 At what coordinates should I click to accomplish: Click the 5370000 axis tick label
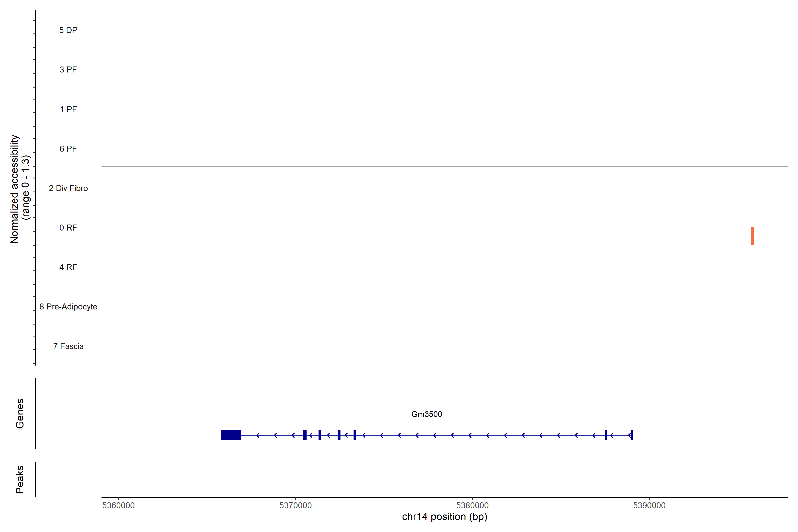(295, 505)
